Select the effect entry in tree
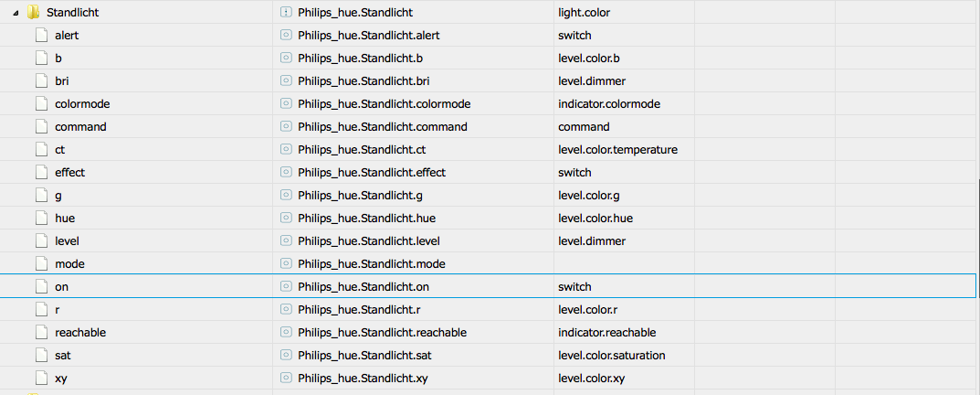The width and height of the screenshot is (980, 395). (x=70, y=172)
